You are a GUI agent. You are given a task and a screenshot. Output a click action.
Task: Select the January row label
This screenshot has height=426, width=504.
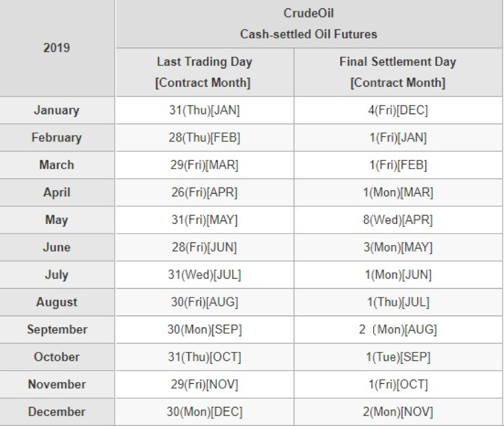pyautogui.click(x=57, y=110)
